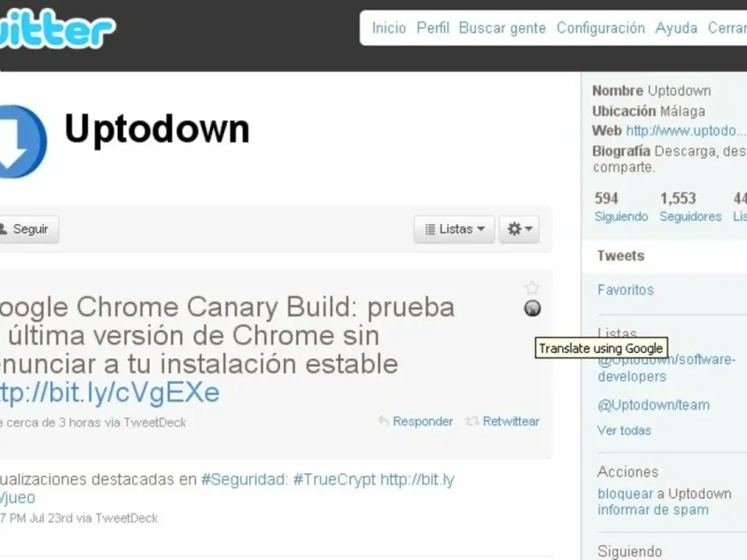View the 1,553 Seguidores list
The image size is (747, 560).
690,207
